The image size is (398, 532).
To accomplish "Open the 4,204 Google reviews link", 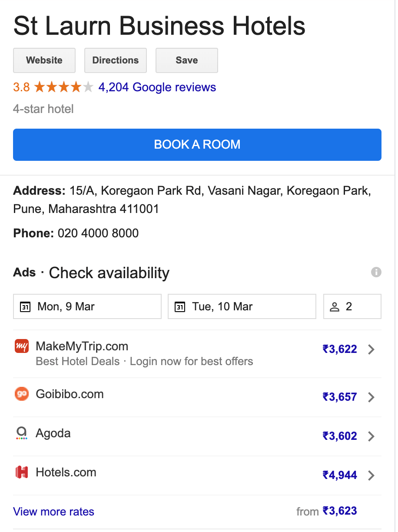I will [x=157, y=87].
